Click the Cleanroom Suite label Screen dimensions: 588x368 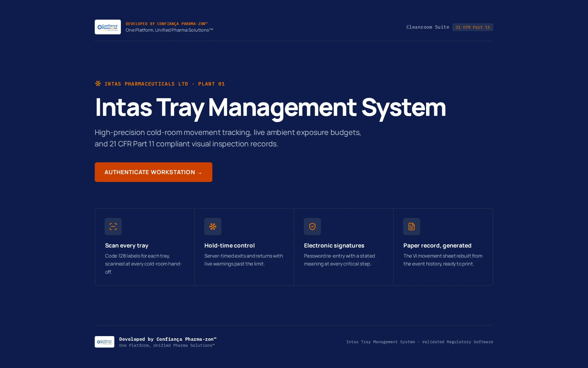coord(428,27)
